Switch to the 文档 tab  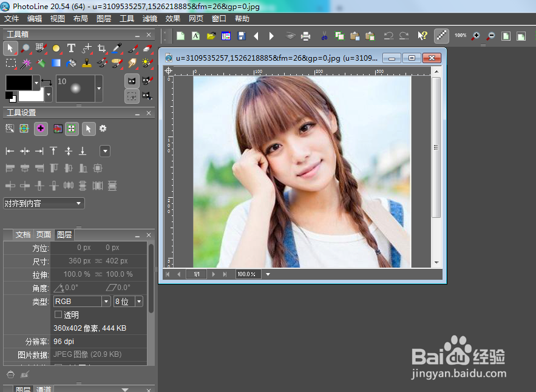[23, 234]
